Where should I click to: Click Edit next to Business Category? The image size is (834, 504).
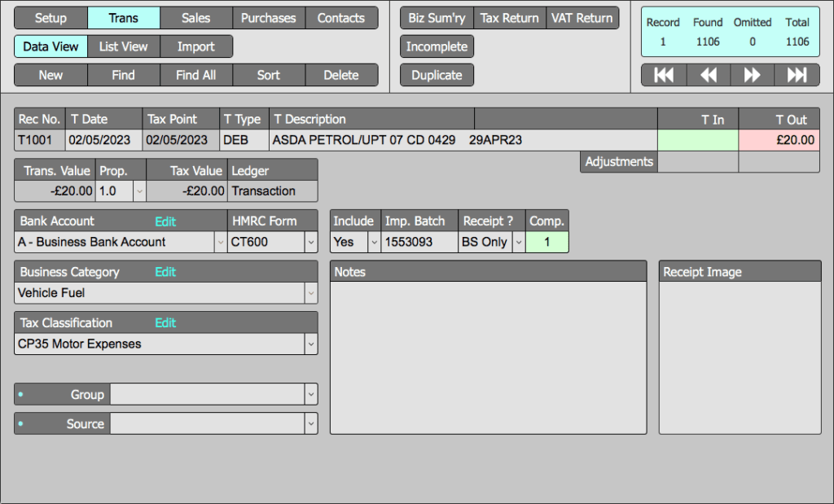click(165, 272)
